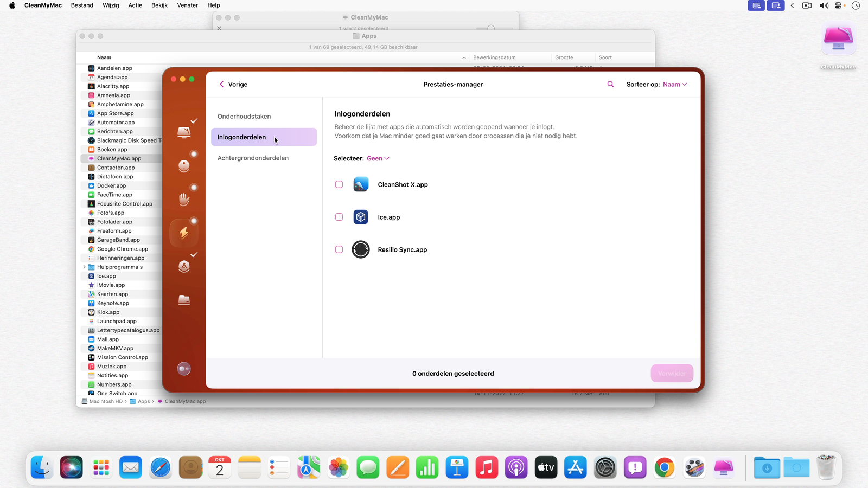Open the Wijzig menu
Image resolution: width=868 pixels, height=488 pixels.
[111, 5]
